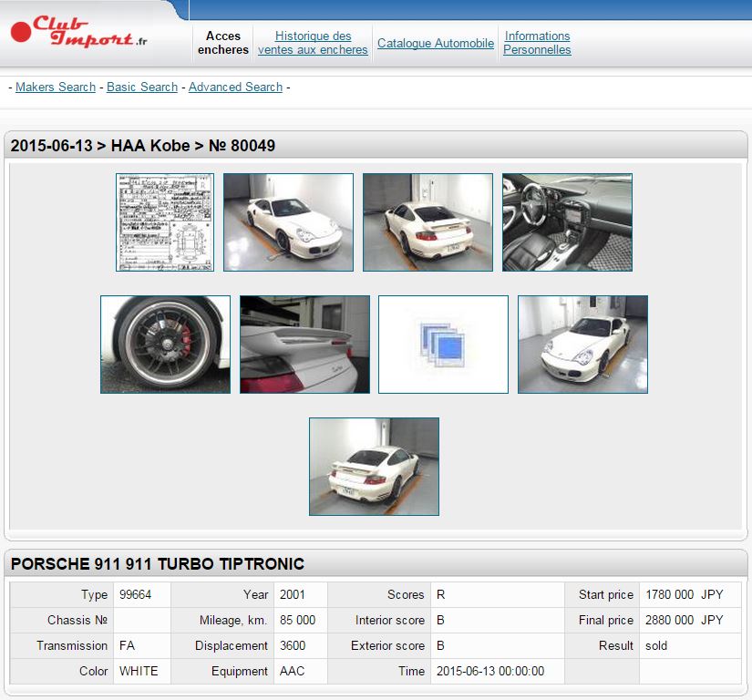View the bottom rear angle photo

pos(374,467)
